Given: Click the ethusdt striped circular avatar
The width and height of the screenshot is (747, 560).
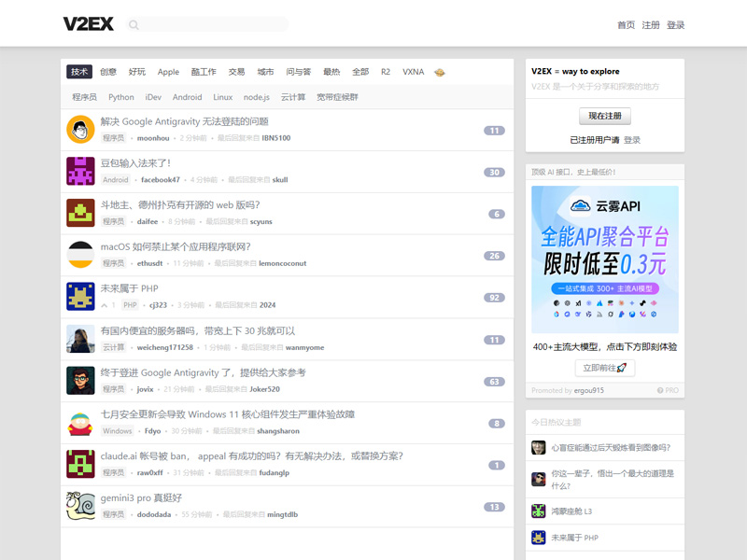Looking at the screenshot, I should click(80, 255).
